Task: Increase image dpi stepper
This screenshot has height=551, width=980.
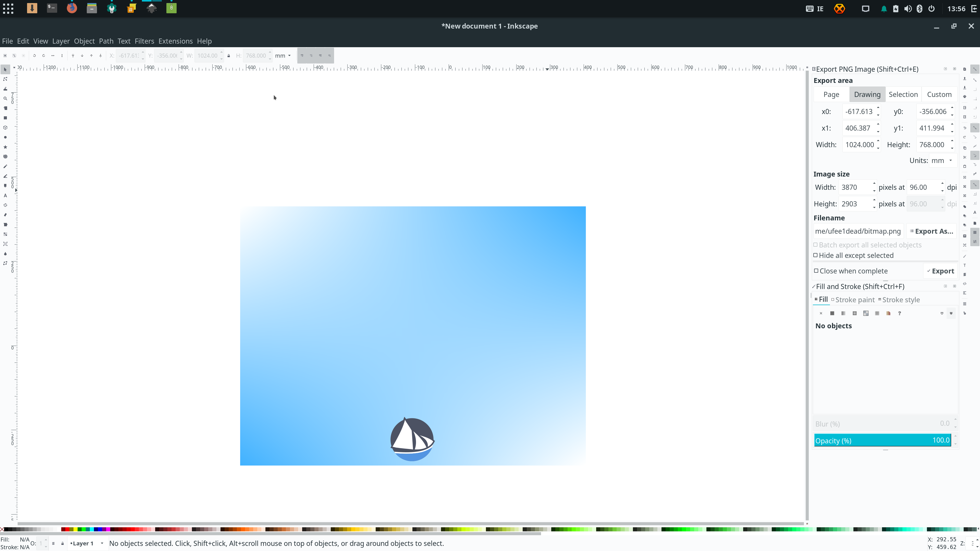Action: (942, 184)
